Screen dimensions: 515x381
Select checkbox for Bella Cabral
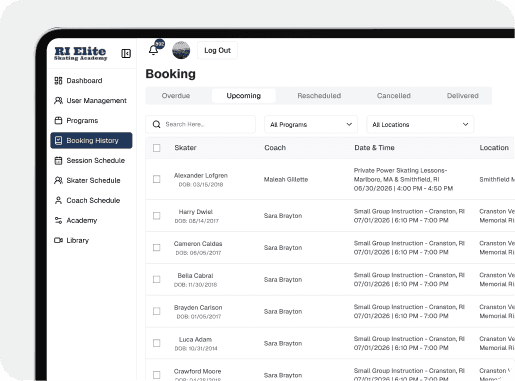(156, 279)
